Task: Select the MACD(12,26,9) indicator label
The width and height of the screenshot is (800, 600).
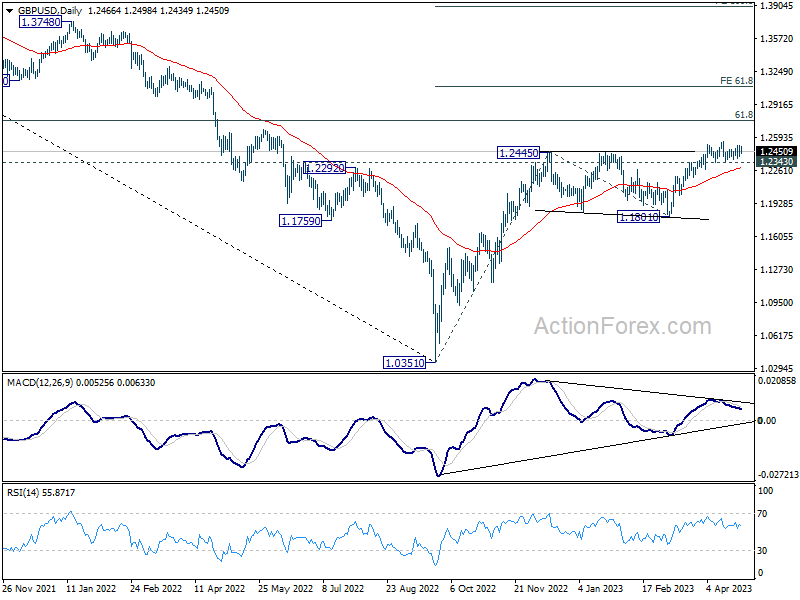Action: 40,383
